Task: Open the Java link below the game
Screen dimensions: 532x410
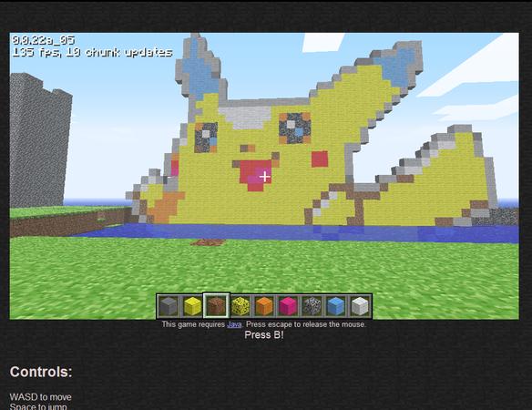Action: click(234, 324)
